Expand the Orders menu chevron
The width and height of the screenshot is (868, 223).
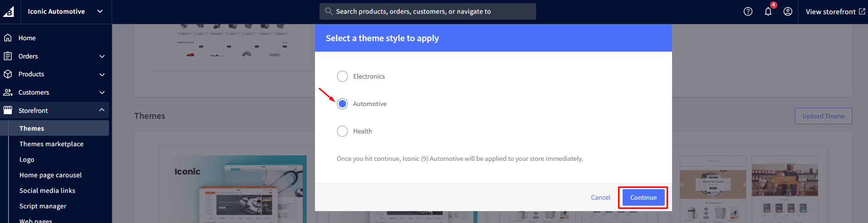coord(102,56)
